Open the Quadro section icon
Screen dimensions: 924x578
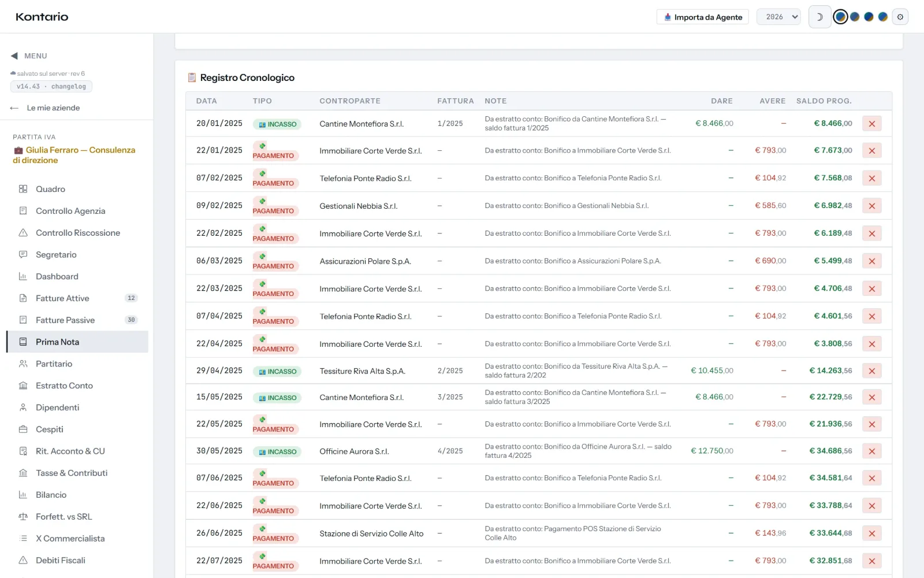pyautogui.click(x=23, y=189)
